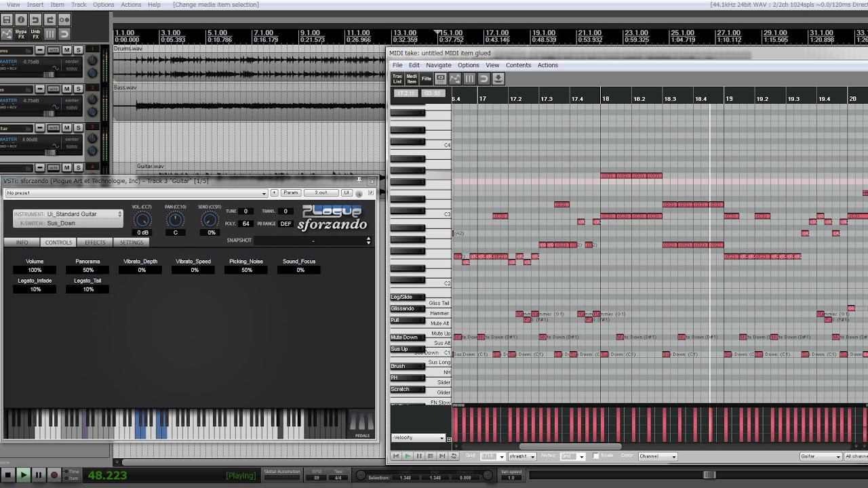Click the save project icon in main toolbar
The height and width of the screenshot is (488, 868).
(x=7, y=20)
